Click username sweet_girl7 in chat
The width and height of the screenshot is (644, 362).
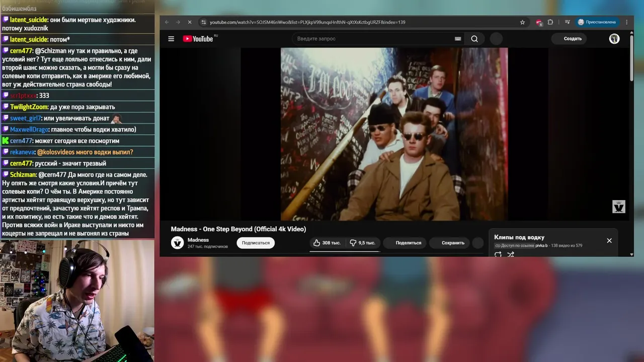(x=26, y=118)
